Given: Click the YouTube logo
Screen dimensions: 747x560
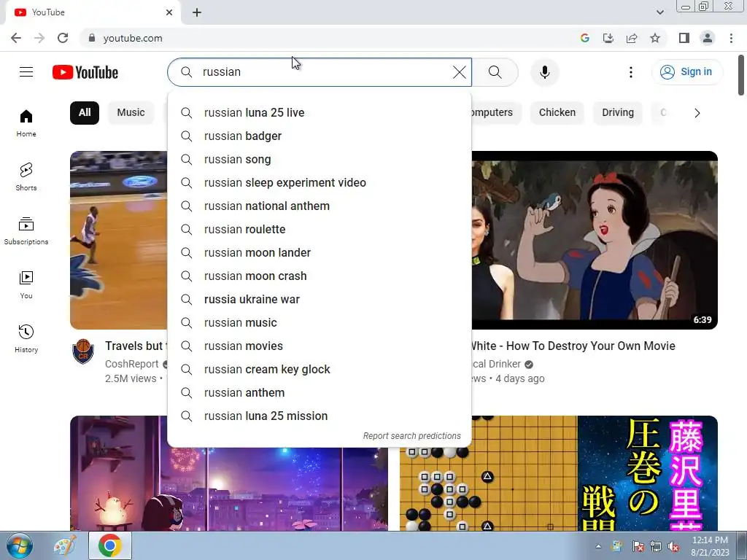Looking at the screenshot, I should tap(85, 72).
